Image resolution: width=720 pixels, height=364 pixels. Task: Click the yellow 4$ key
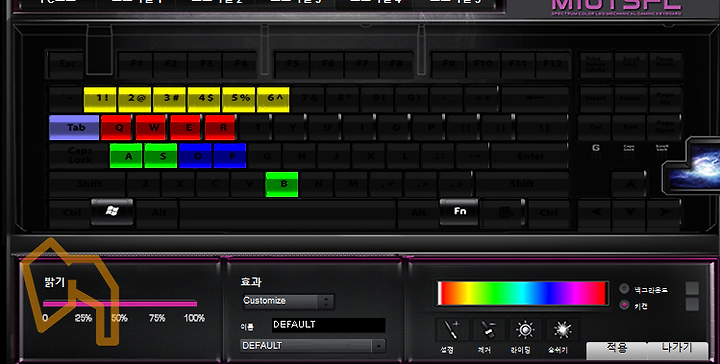pos(204,99)
